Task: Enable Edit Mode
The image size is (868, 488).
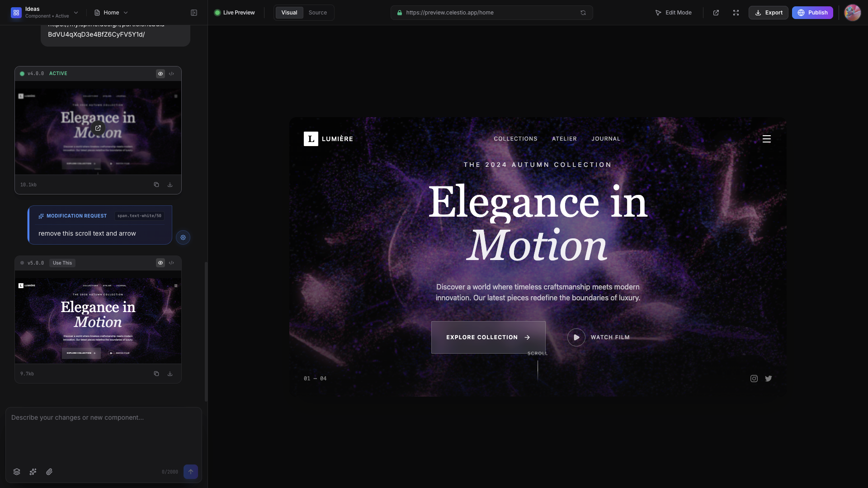Action: (x=673, y=13)
